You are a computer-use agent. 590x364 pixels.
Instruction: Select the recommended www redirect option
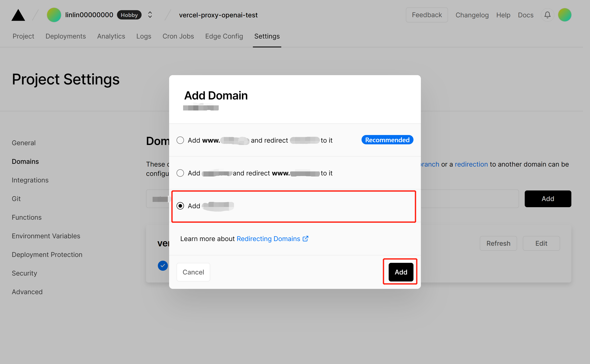[180, 140]
